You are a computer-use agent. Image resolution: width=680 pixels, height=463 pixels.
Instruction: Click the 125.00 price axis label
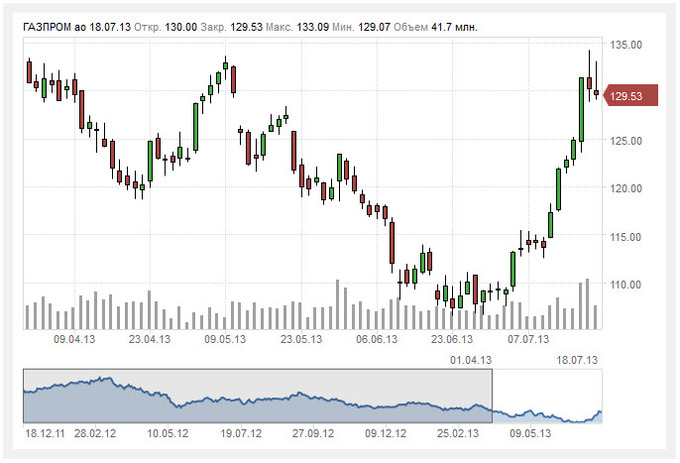[625, 141]
